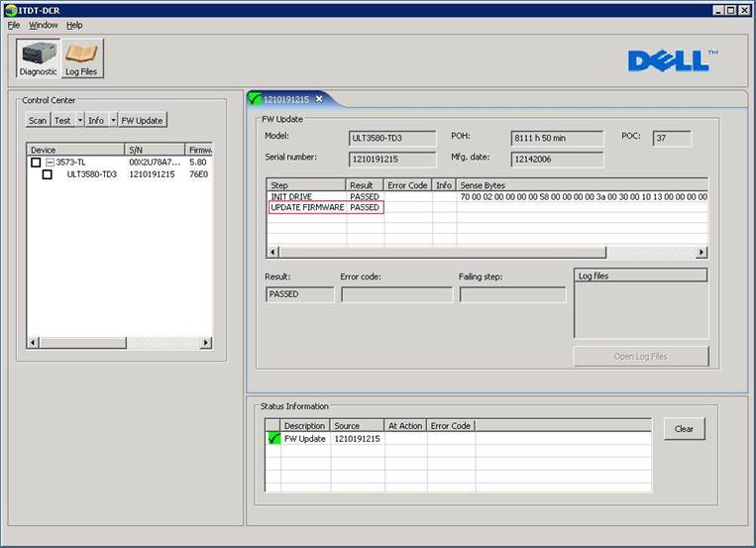Open the Diagnostic view icon
The width and height of the screenshot is (756, 548).
pos(38,58)
